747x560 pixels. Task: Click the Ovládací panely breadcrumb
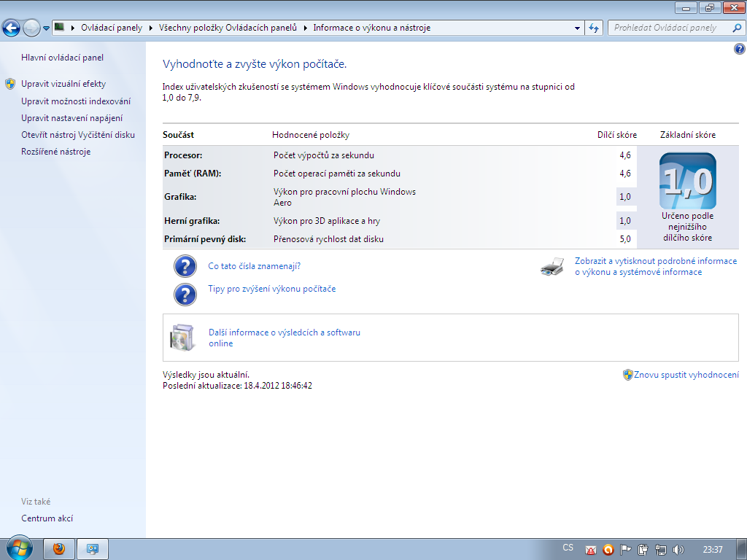coord(112,28)
